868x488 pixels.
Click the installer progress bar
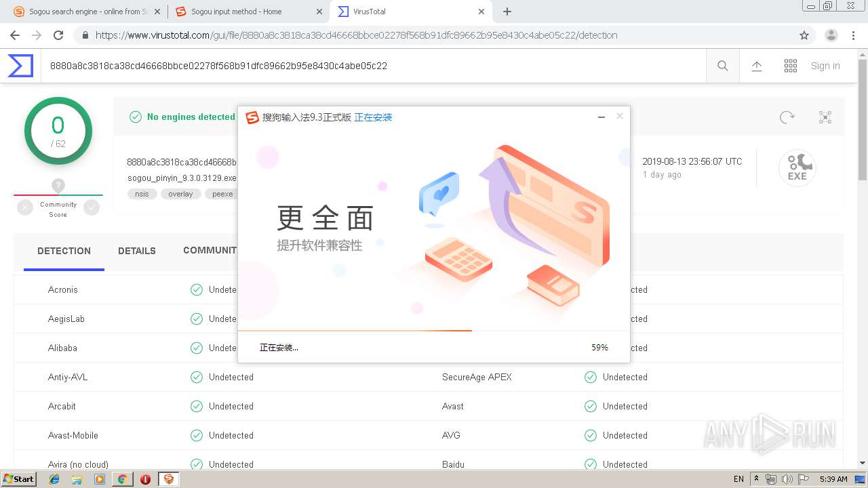coord(434,331)
